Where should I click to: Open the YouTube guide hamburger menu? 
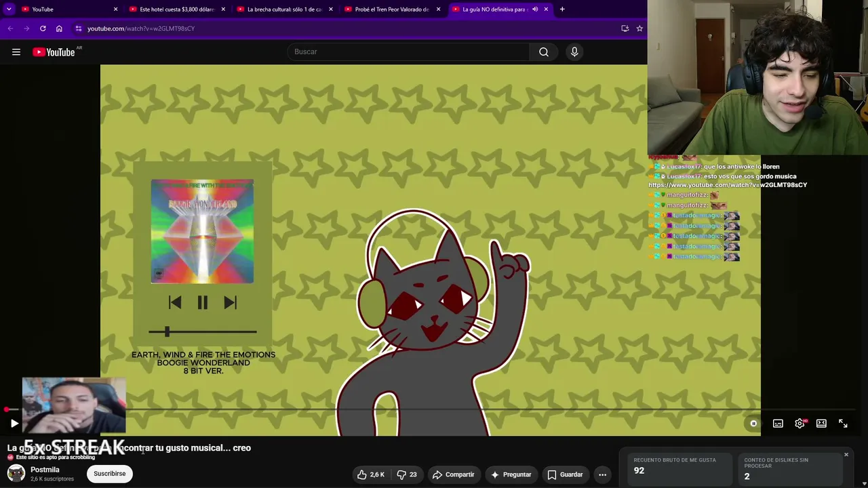pyautogui.click(x=16, y=52)
